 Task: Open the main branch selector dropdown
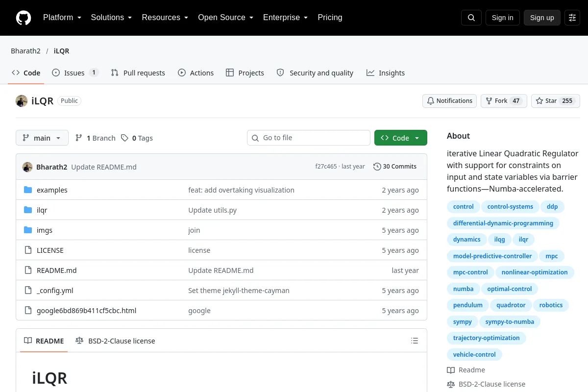coord(42,138)
